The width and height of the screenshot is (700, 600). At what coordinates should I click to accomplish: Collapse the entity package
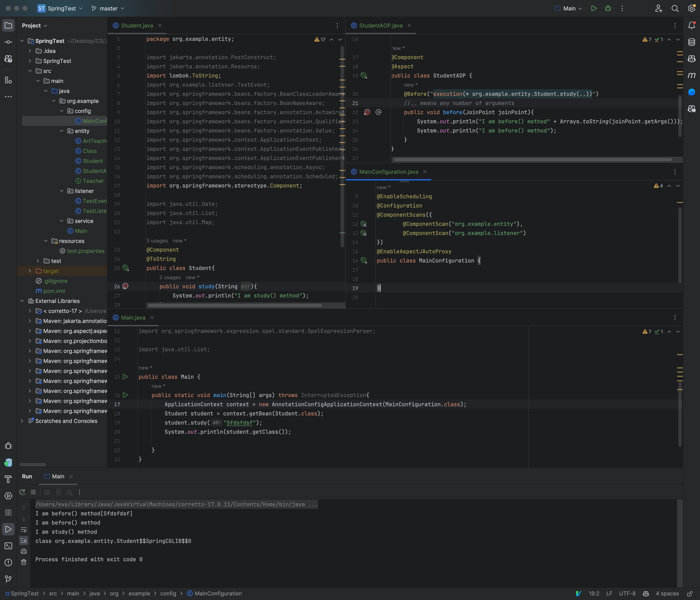(x=61, y=131)
